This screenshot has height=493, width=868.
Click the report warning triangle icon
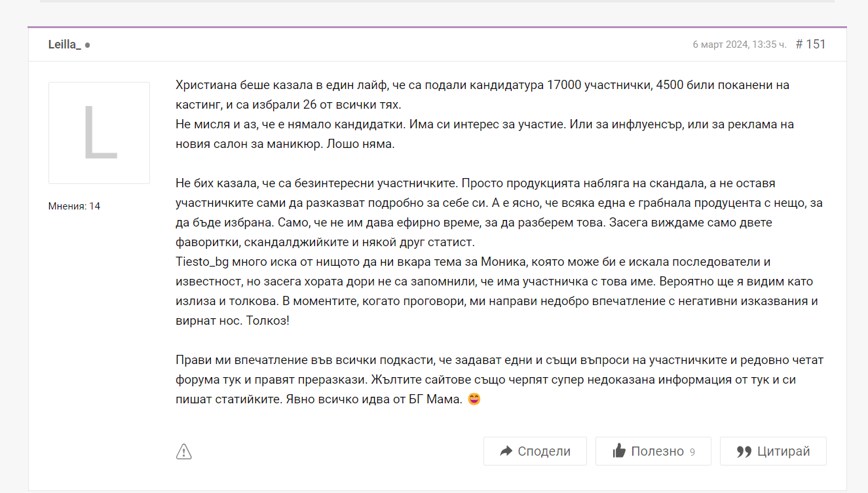click(x=184, y=451)
